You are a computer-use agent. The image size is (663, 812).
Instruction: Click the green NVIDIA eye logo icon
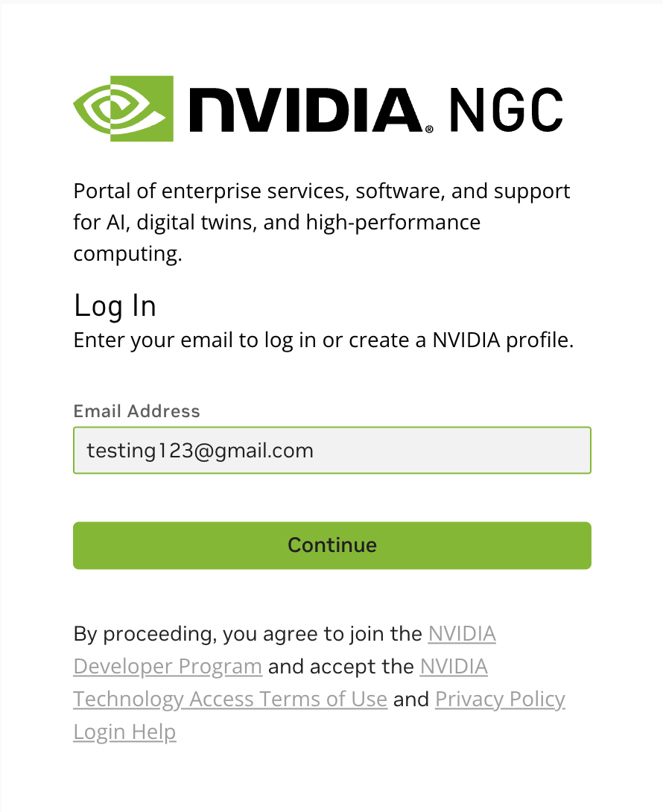click(123, 108)
